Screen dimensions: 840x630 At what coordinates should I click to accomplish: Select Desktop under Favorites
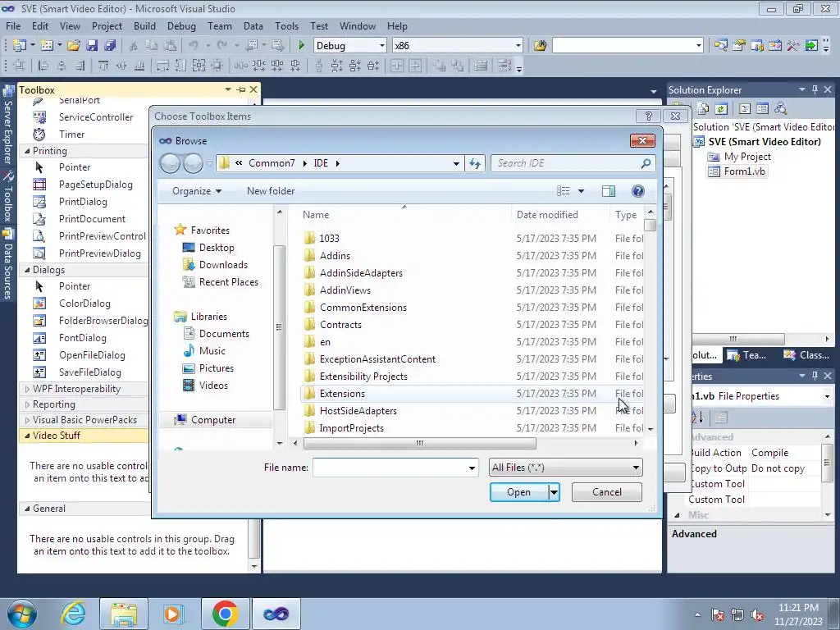point(217,248)
